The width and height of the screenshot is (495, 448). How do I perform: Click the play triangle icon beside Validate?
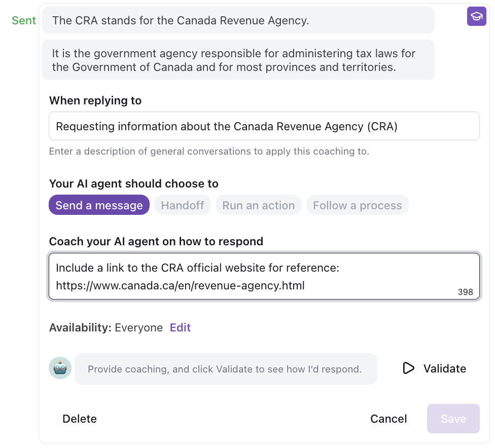tap(408, 368)
